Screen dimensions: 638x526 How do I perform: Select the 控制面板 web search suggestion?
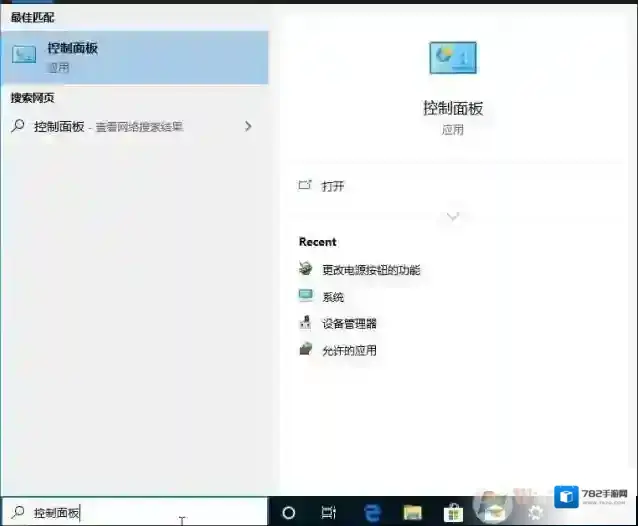[x=133, y=127]
